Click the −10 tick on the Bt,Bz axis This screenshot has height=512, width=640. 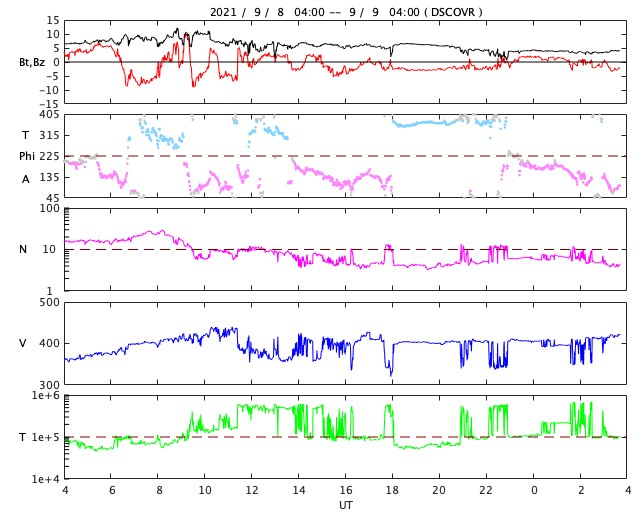point(49,90)
